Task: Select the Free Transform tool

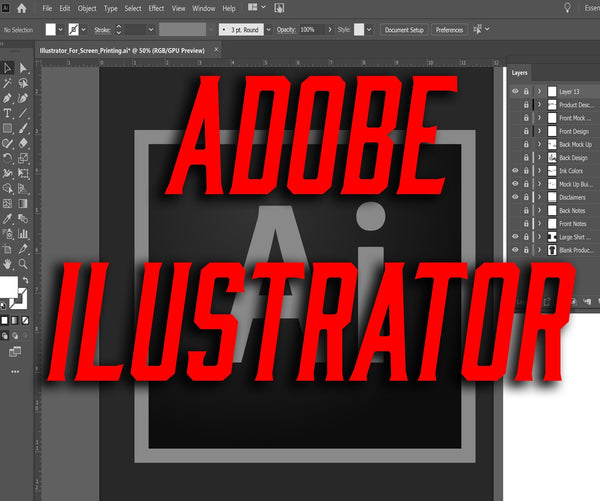Action: (x=23, y=173)
